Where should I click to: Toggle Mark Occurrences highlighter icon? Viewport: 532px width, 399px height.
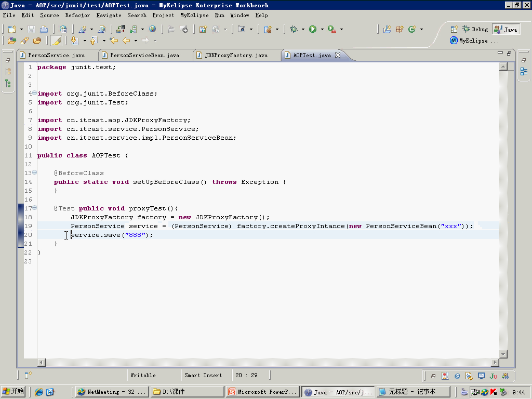(x=56, y=41)
